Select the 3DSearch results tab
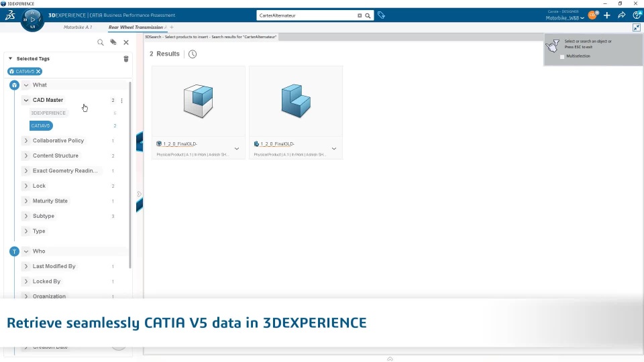Image resolution: width=644 pixels, height=362 pixels. (x=211, y=37)
